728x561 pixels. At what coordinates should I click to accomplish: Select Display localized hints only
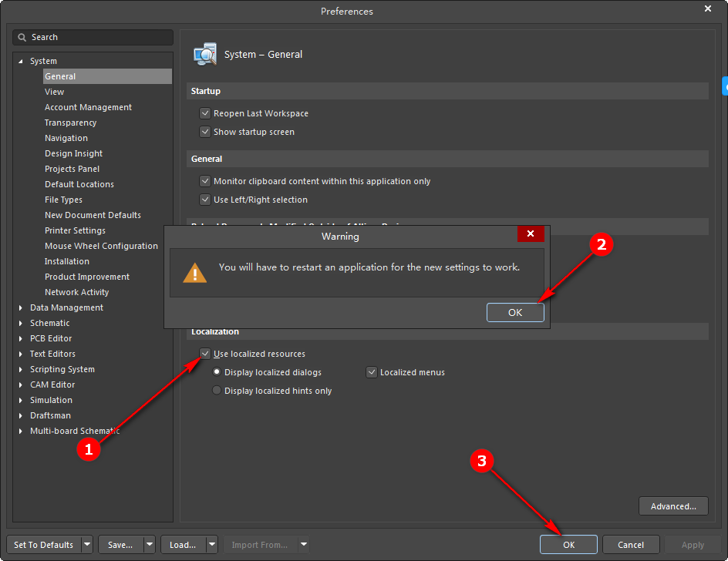pyautogui.click(x=217, y=390)
